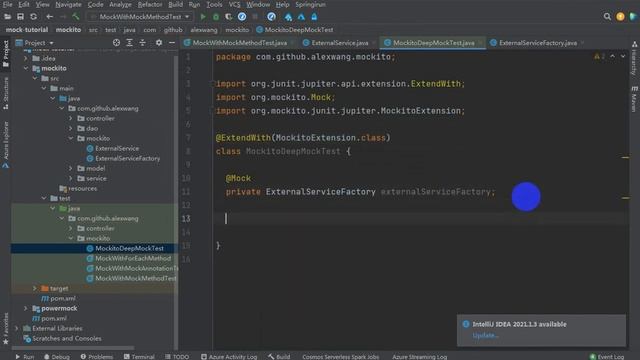640x360 pixels.
Task: Click the Cosmos Serverless Spark Jobs panel
Action: pos(340,357)
